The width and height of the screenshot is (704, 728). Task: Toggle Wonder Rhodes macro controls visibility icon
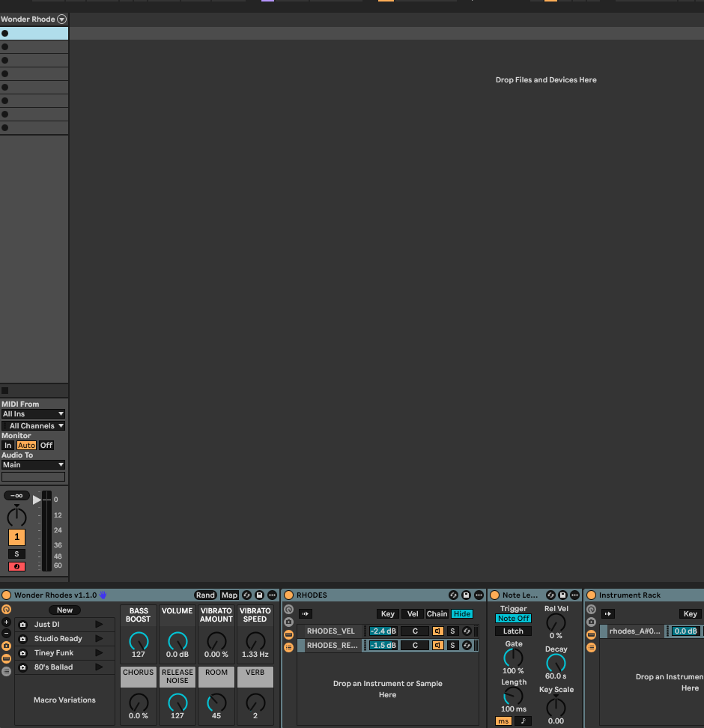coord(7,610)
